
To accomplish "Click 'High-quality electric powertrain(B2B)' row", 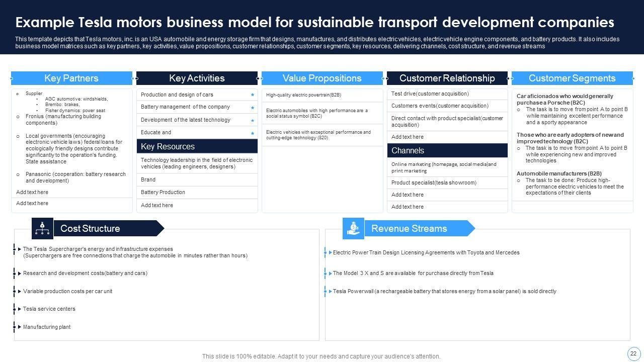I will (322, 95).
